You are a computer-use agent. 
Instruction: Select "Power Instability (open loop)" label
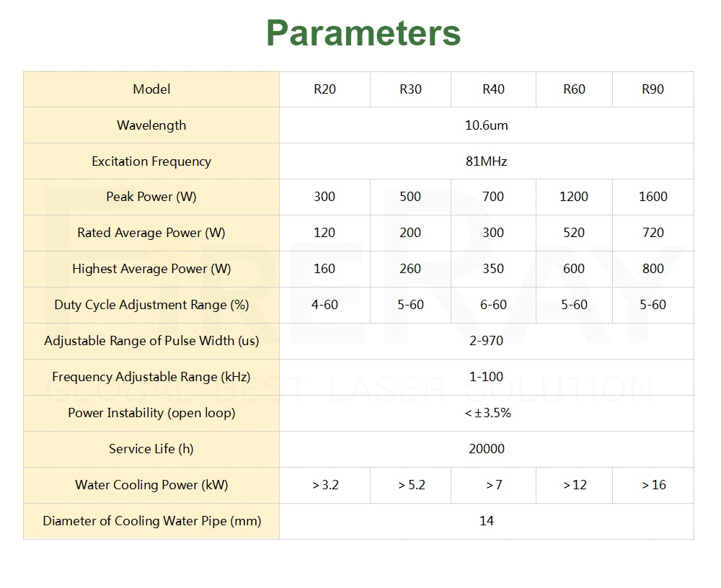tap(151, 413)
